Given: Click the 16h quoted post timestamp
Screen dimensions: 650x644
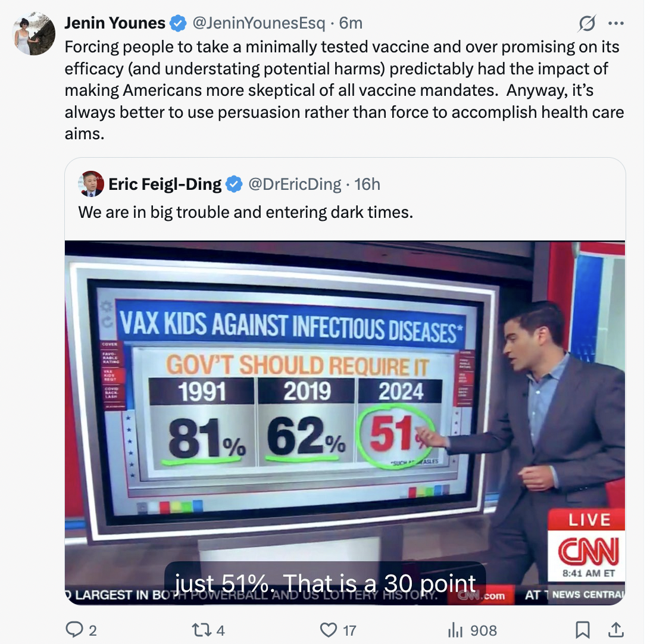Looking at the screenshot, I should [367, 185].
